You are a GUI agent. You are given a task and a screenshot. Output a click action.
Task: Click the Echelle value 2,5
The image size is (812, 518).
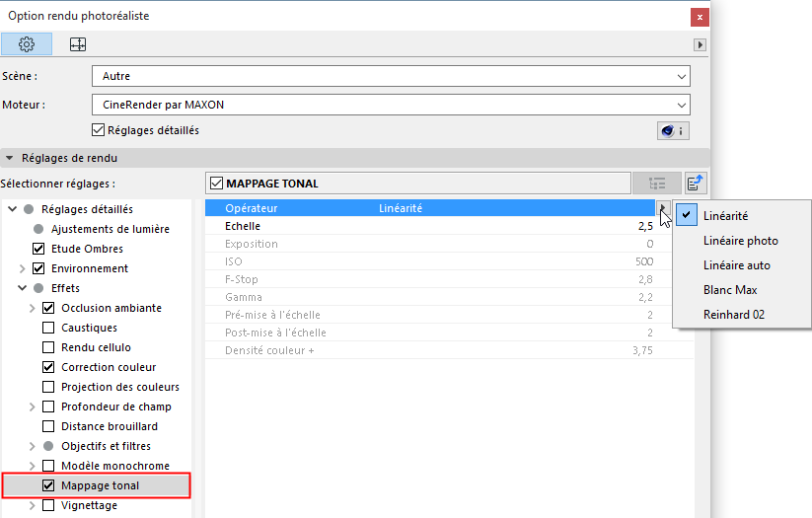645,226
